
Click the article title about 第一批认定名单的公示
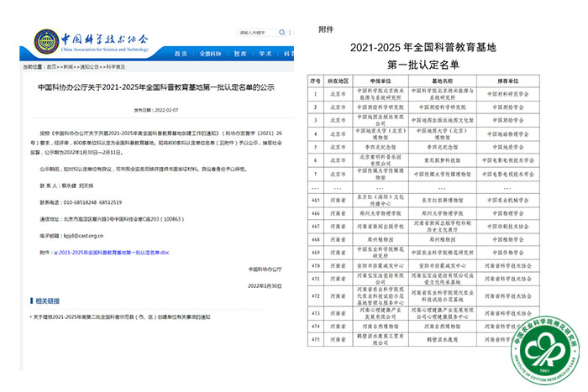click(156, 87)
